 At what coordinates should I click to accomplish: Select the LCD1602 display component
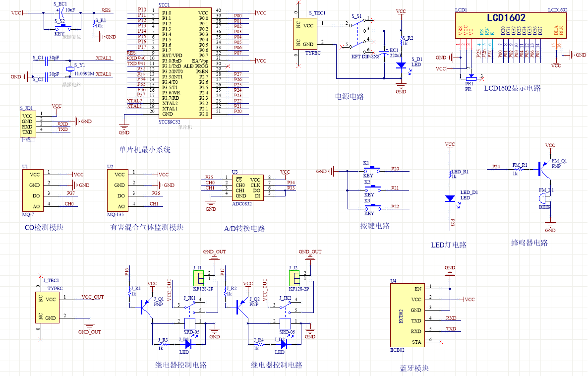[x=511, y=25]
